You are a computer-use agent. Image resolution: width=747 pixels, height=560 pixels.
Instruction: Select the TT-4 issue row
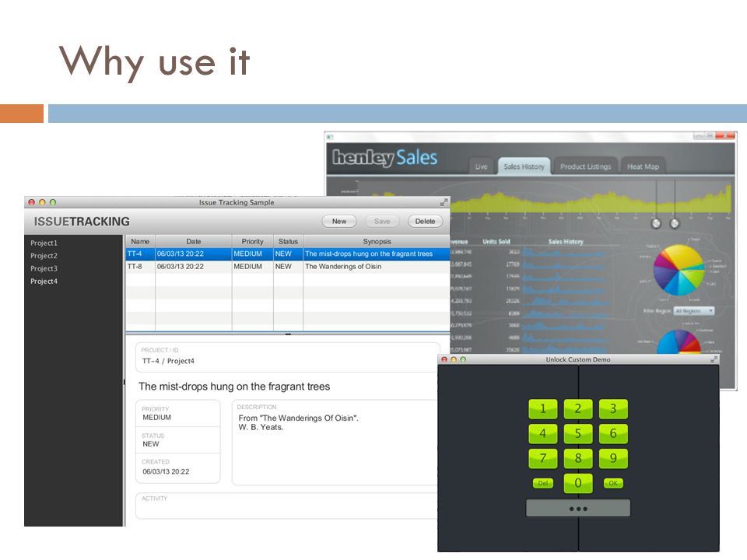click(288, 254)
